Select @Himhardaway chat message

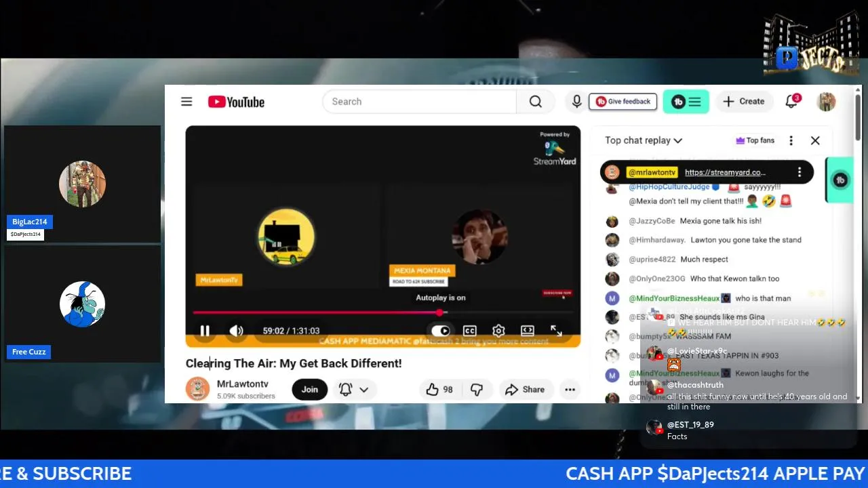point(704,240)
